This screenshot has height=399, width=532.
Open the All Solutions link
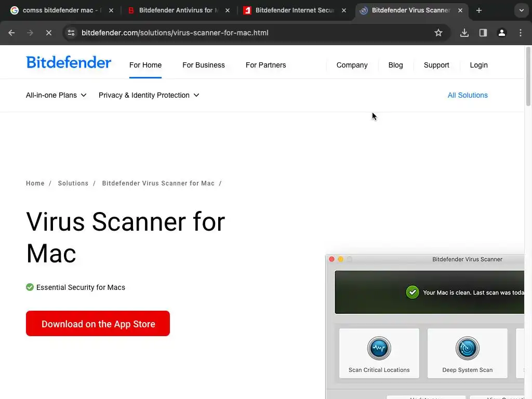468,96
